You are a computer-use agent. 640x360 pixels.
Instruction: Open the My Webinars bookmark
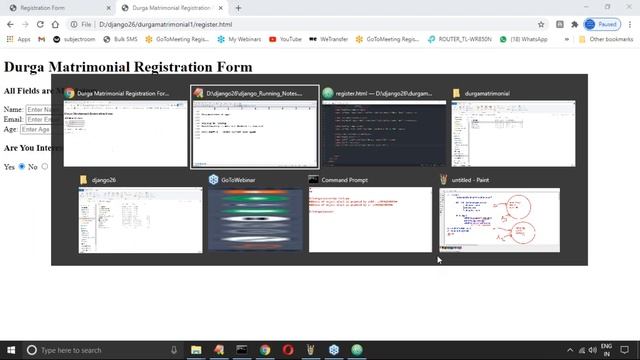239,39
